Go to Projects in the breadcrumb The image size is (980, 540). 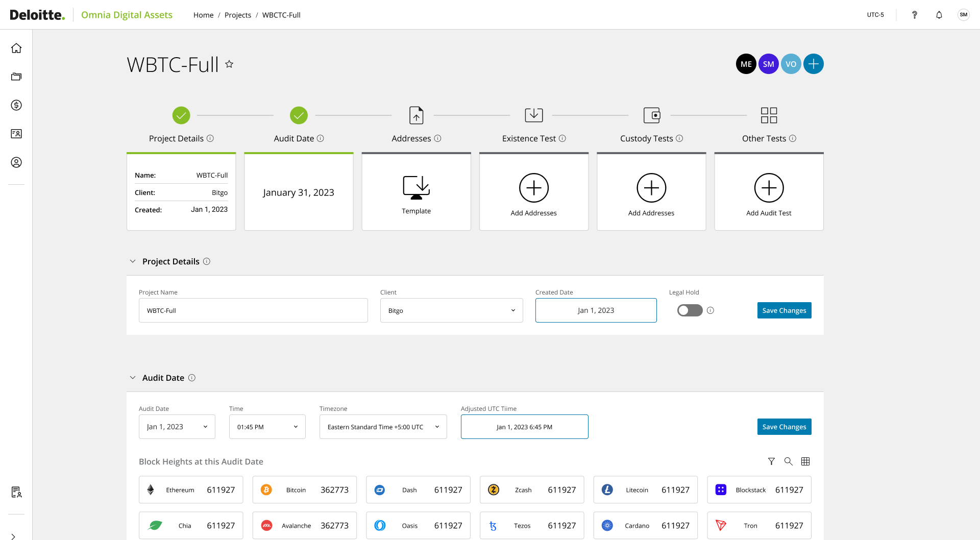(238, 15)
